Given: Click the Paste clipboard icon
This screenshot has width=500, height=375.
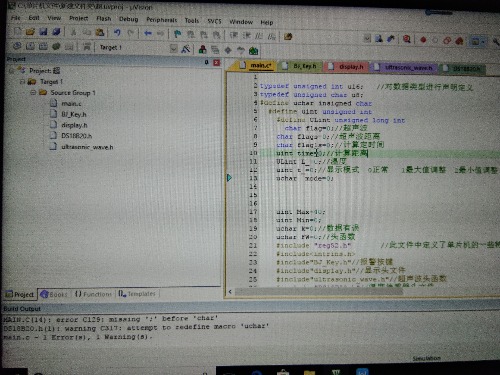Looking at the screenshot, I should coord(100,32).
